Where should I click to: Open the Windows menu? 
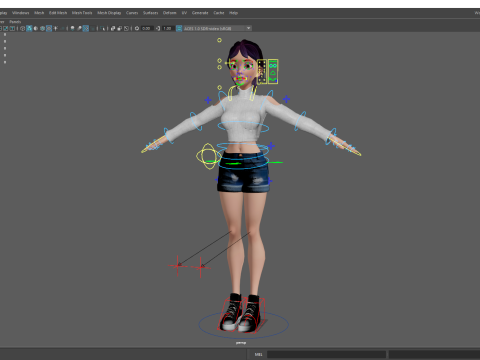coord(21,13)
